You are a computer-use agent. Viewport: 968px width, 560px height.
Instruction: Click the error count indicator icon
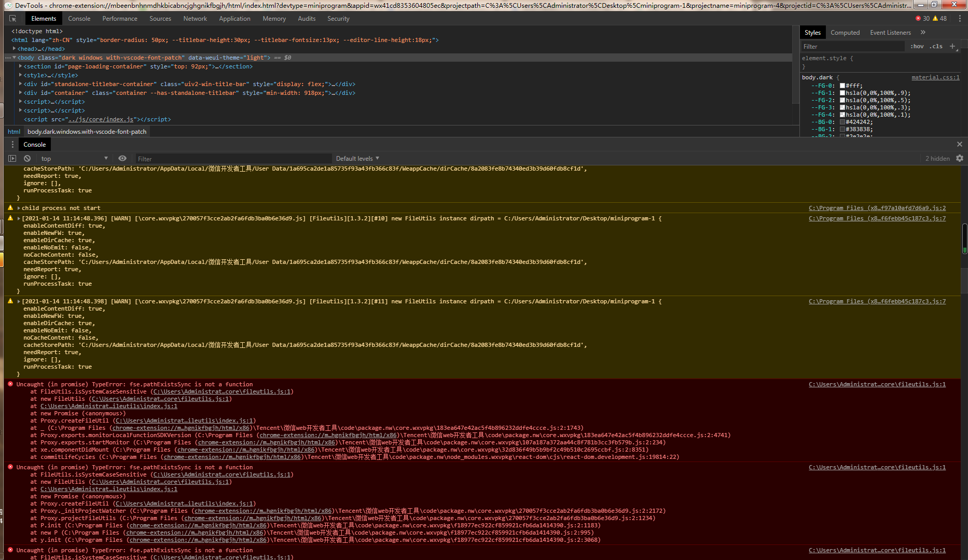(x=918, y=19)
